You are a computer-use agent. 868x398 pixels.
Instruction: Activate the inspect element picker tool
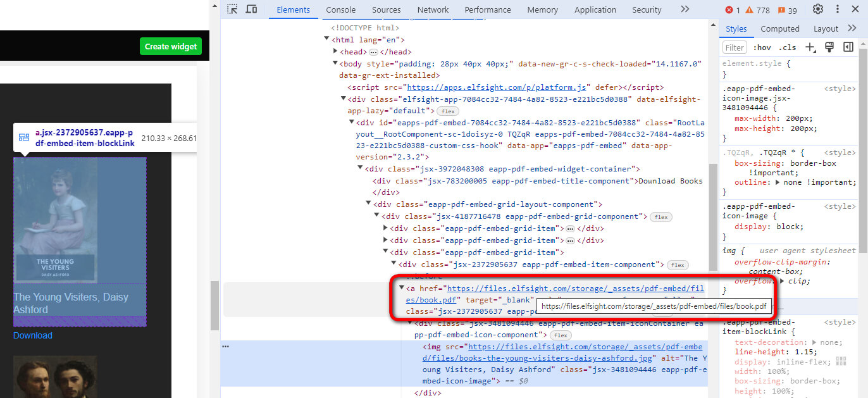[233, 9]
